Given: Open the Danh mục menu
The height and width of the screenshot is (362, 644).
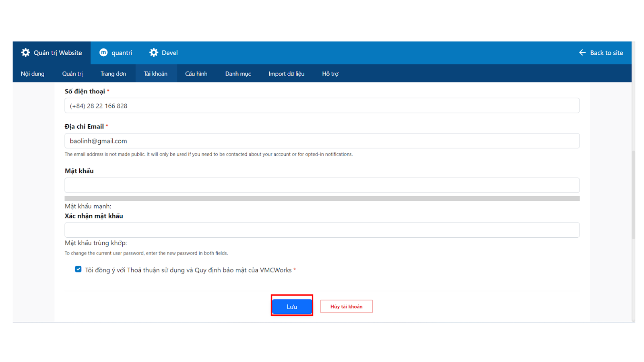Looking at the screenshot, I should click(238, 74).
